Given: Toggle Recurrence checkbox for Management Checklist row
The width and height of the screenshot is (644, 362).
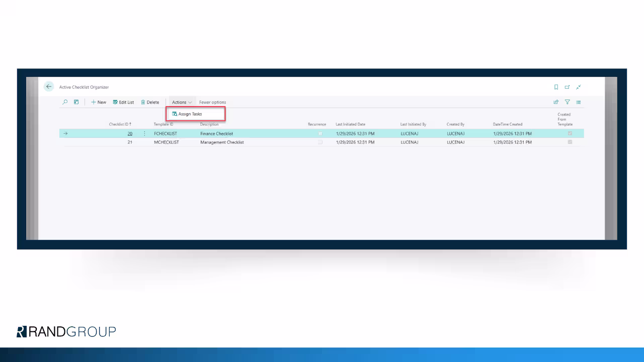Looking at the screenshot, I should [x=320, y=142].
